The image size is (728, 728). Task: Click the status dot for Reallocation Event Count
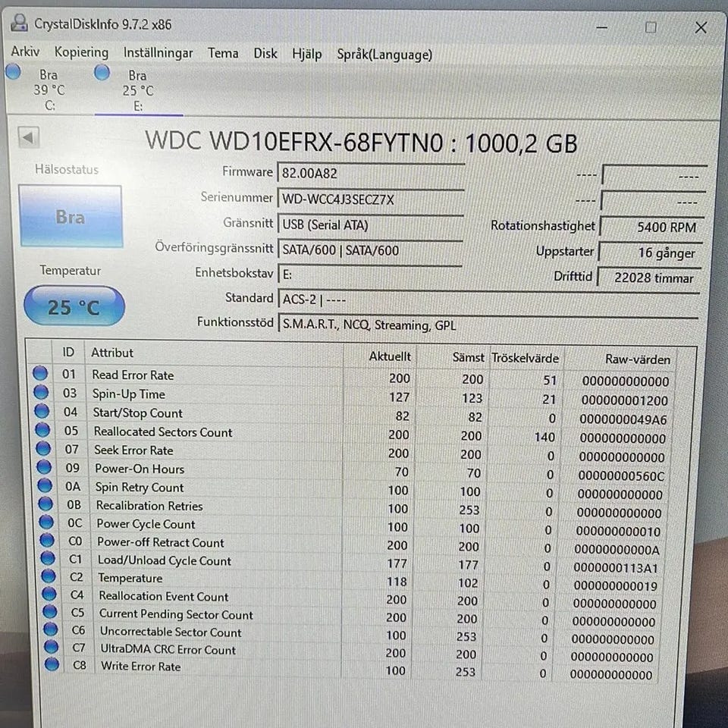click(49, 593)
